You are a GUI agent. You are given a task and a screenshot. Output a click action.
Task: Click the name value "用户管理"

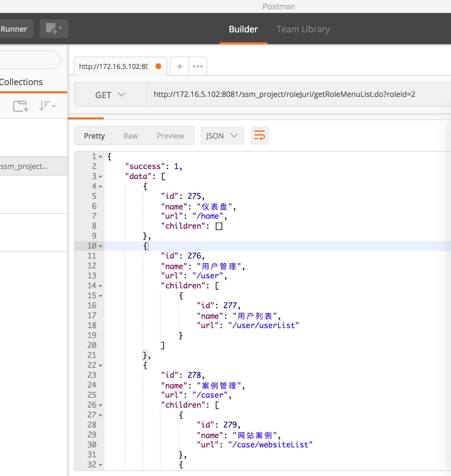coord(219,266)
